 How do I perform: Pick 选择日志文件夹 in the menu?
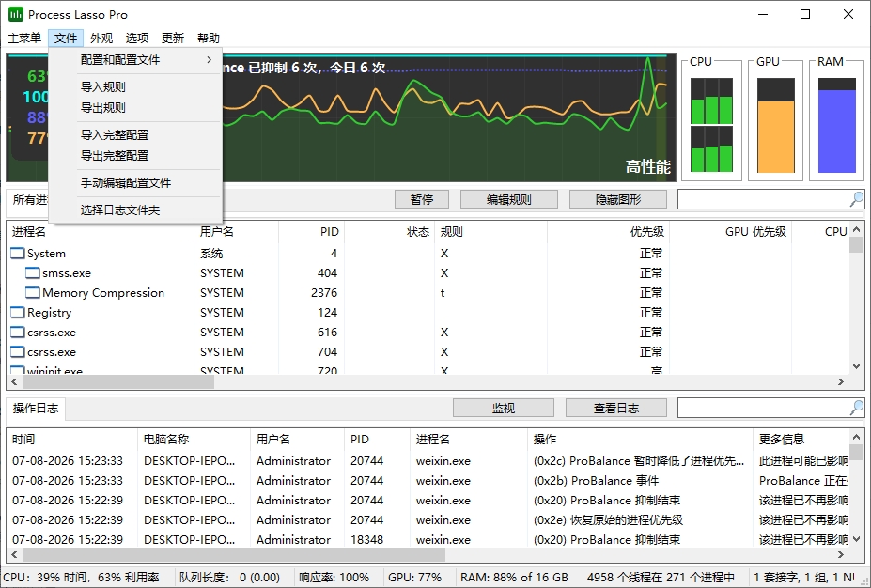pyautogui.click(x=136, y=209)
